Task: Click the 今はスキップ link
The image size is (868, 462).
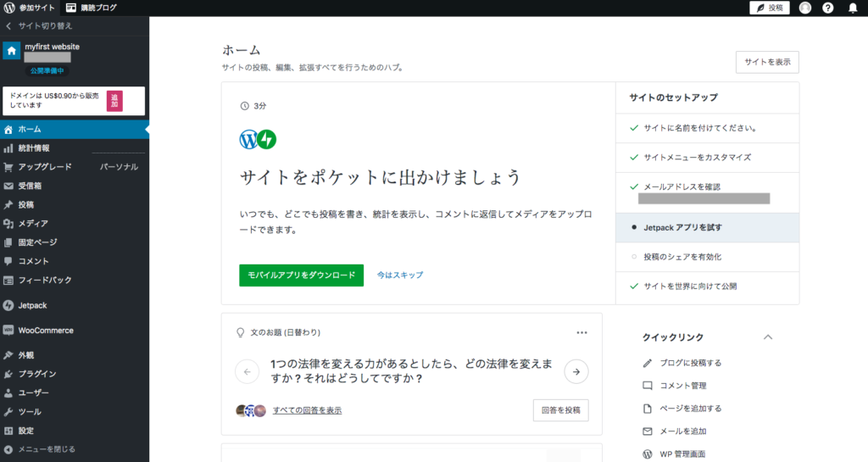Action: [400, 276]
